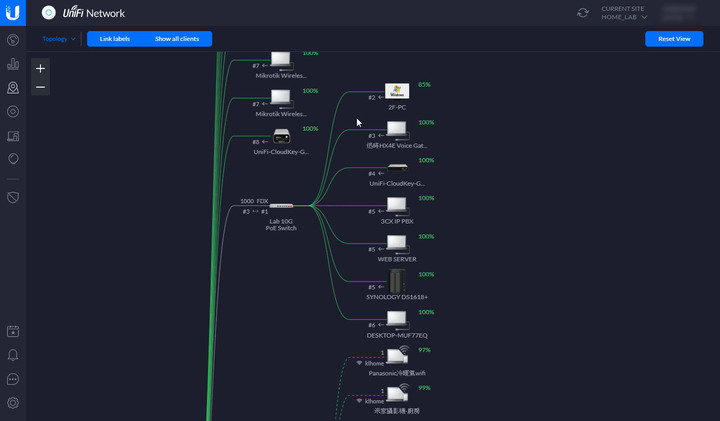The height and width of the screenshot is (421, 720).
Task: Toggle the Link labels button
Action: (115, 39)
